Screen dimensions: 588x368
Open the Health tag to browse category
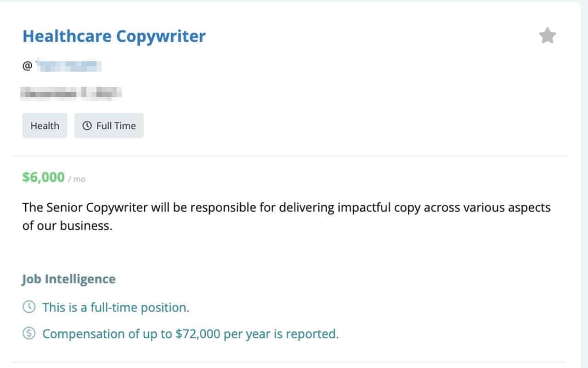tap(44, 125)
